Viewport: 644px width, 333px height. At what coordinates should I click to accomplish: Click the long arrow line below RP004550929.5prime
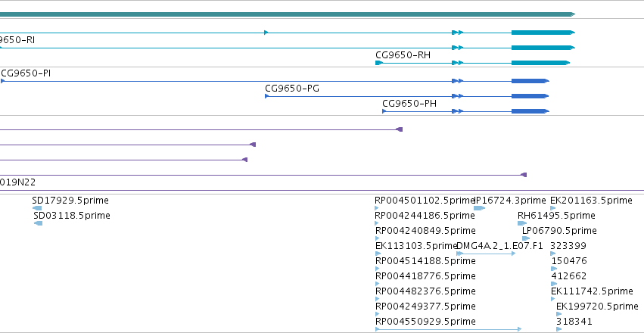tap(449, 329)
